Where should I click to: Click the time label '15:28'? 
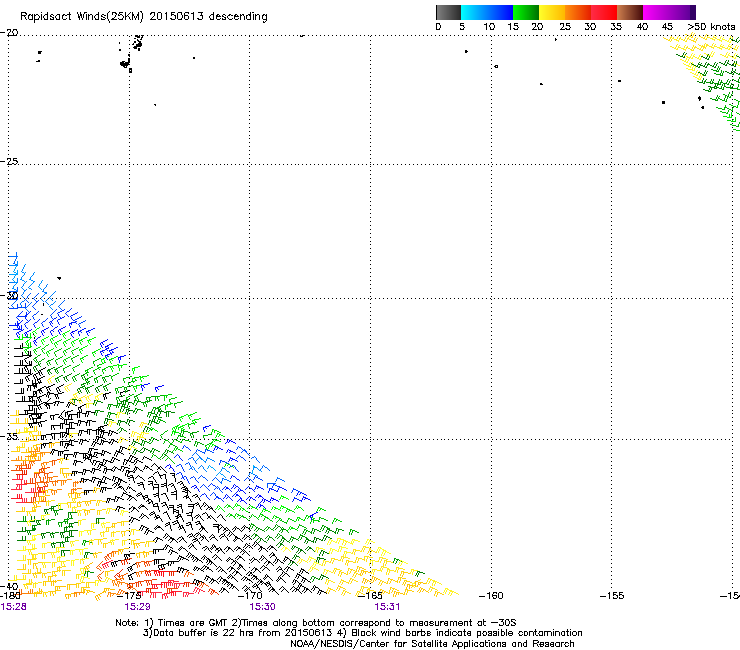pos(14,607)
